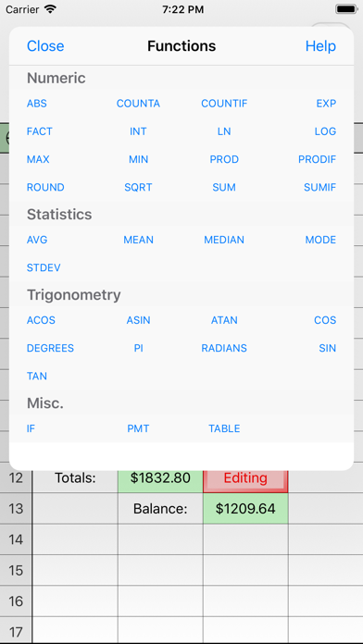Open the Help link
This screenshot has width=363, height=644.
click(320, 46)
